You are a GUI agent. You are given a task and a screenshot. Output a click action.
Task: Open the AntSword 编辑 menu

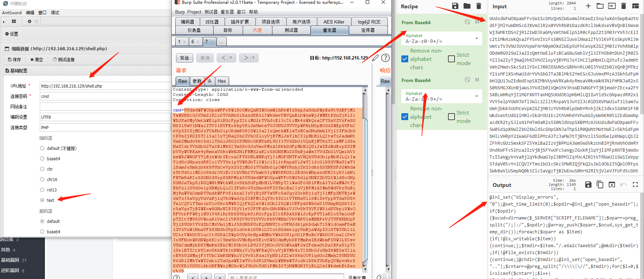pos(30,12)
